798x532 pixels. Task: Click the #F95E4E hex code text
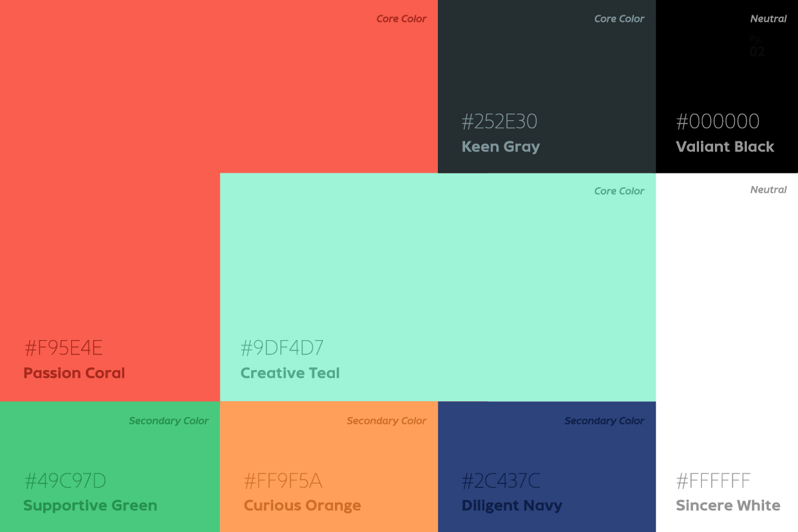click(64, 348)
